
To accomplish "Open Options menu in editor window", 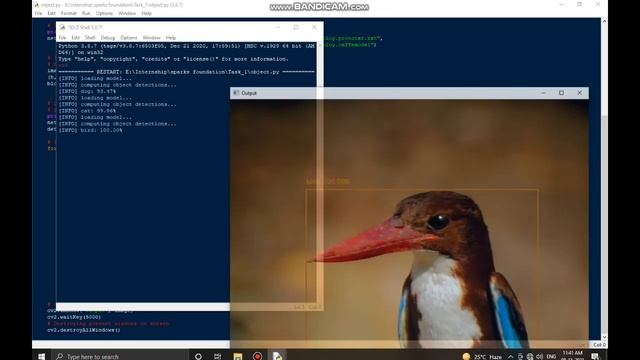I will pos(104,13).
